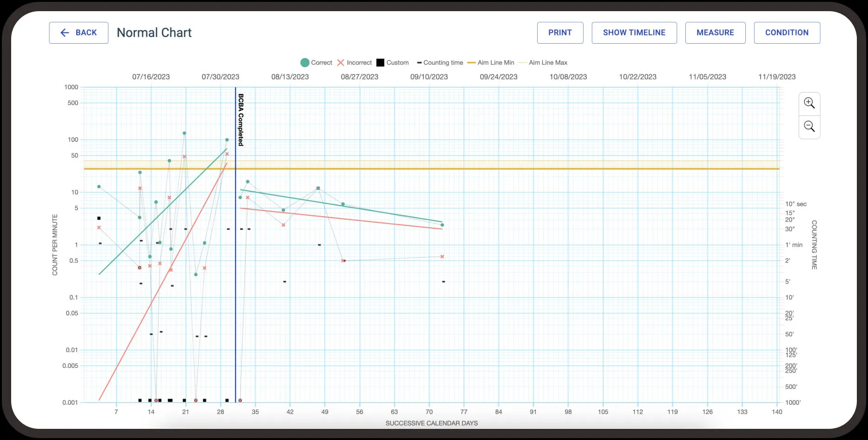Screen dimensions: 868x440
Task: Click the MEASURE button
Action: click(x=715, y=33)
